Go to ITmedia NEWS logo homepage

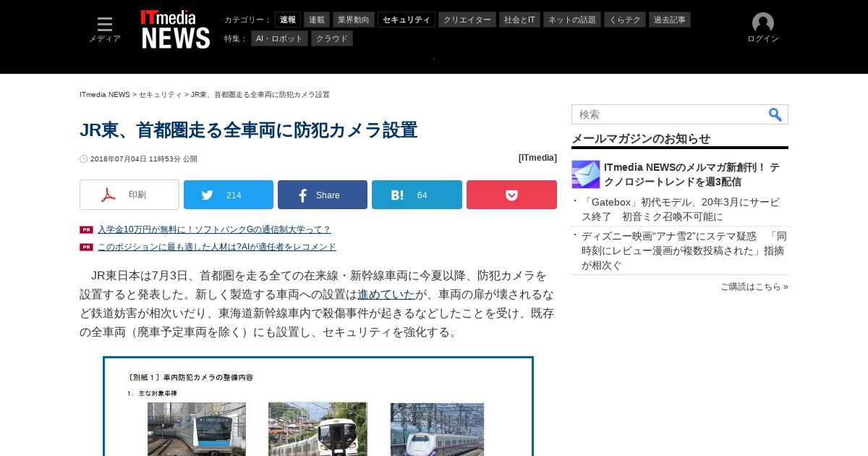pyautogui.click(x=176, y=30)
